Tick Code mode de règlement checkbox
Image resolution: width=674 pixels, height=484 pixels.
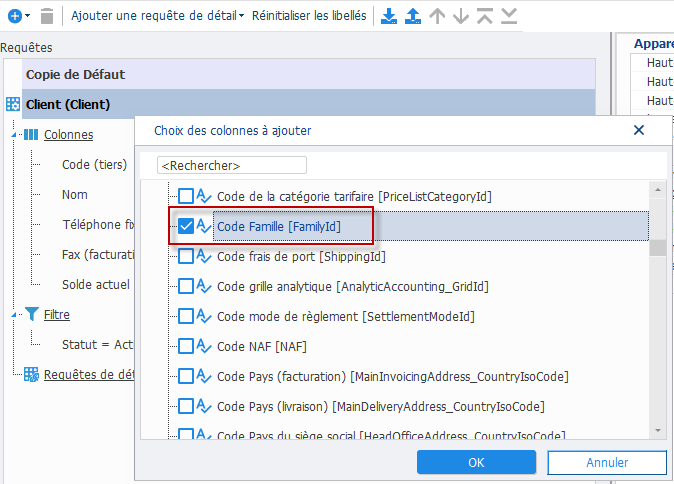[x=186, y=316]
